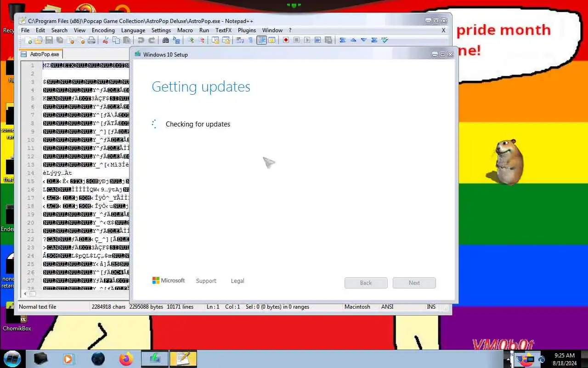This screenshot has width=588, height=368.
Task: Redo the last undone action
Action: click(151, 40)
